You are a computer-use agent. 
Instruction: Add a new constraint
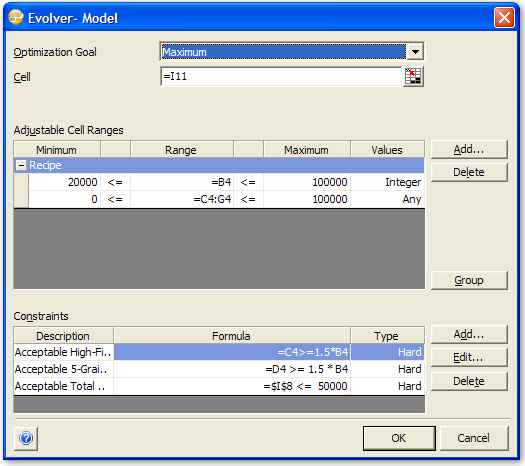click(469, 334)
